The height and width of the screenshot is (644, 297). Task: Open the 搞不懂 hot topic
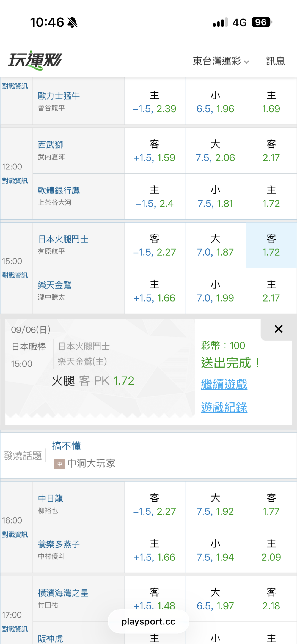pyautogui.click(x=67, y=446)
